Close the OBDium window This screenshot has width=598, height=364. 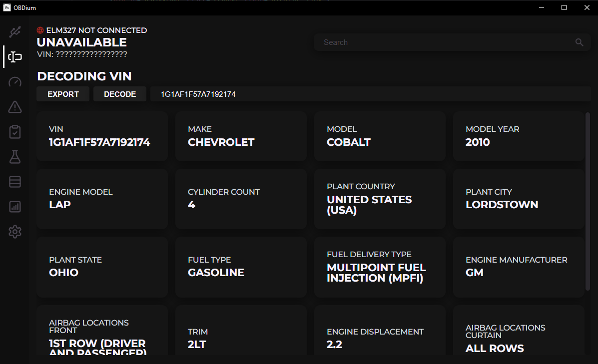[x=587, y=7]
